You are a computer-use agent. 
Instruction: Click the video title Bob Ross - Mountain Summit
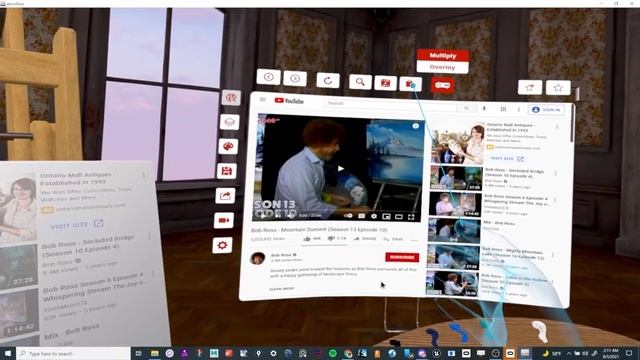click(319, 230)
